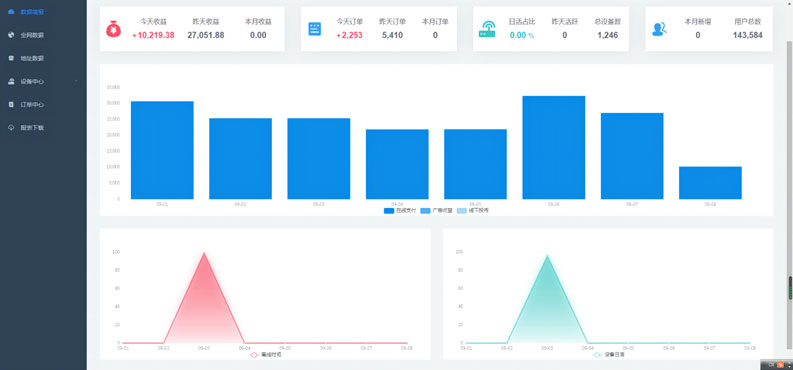Image resolution: width=793 pixels, height=370 pixels.
Task: Toggle the medium blue bar chart legend series
Action: click(425, 211)
